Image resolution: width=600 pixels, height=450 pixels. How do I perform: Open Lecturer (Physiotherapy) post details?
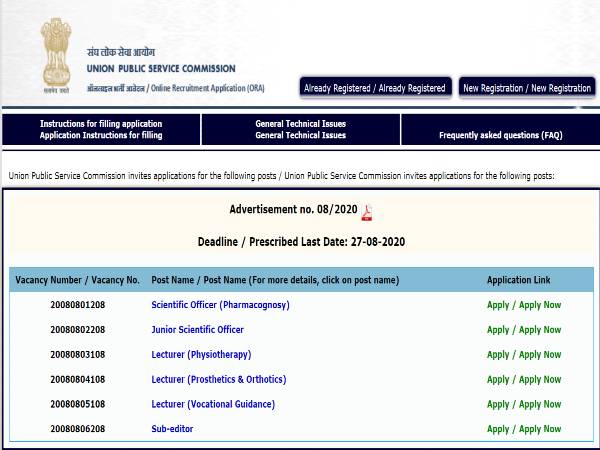(201, 355)
